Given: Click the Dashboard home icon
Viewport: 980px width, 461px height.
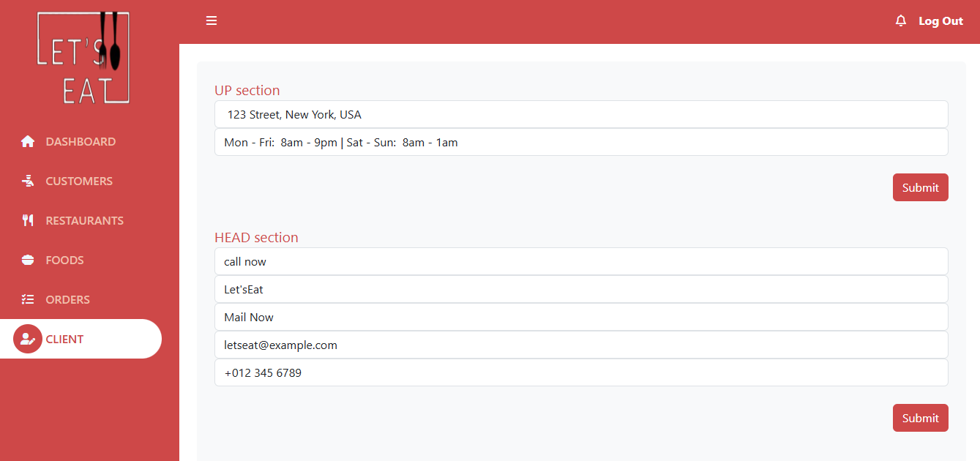Looking at the screenshot, I should pyautogui.click(x=28, y=142).
